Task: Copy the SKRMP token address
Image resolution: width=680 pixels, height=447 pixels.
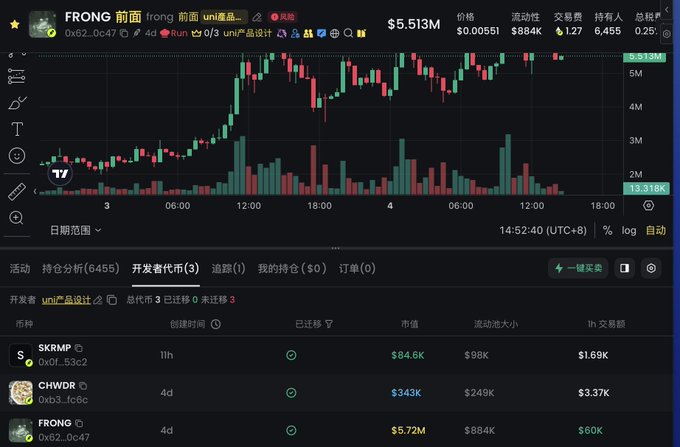Action: [78, 348]
